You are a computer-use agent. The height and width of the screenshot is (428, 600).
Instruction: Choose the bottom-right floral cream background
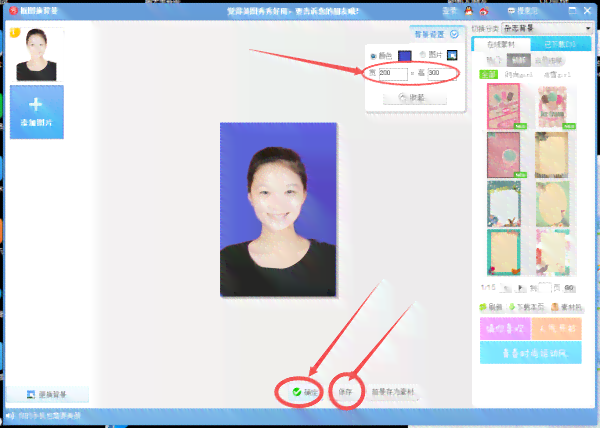coord(553,252)
